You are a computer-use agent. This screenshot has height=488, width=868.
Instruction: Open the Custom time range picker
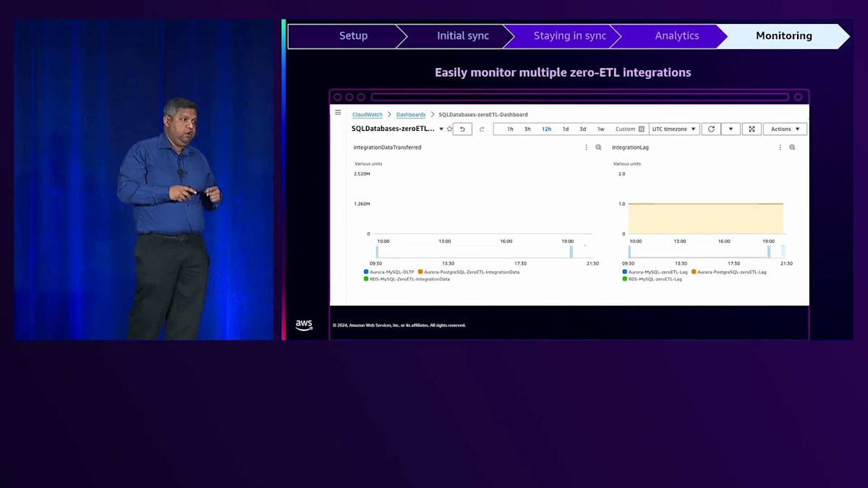629,129
